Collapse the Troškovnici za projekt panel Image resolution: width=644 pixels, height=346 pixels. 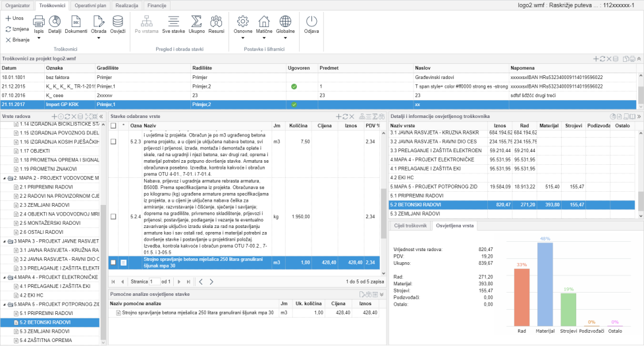[x=639, y=59]
